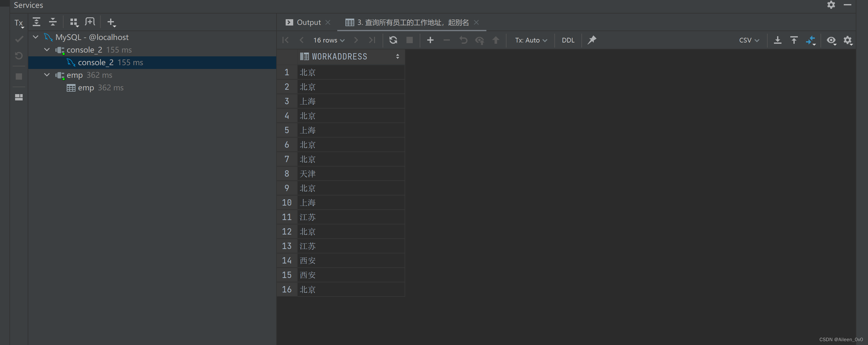The width and height of the screenshot is (868, 345).
Task: Click the Add Service plus icon
Action: point(111,22)
